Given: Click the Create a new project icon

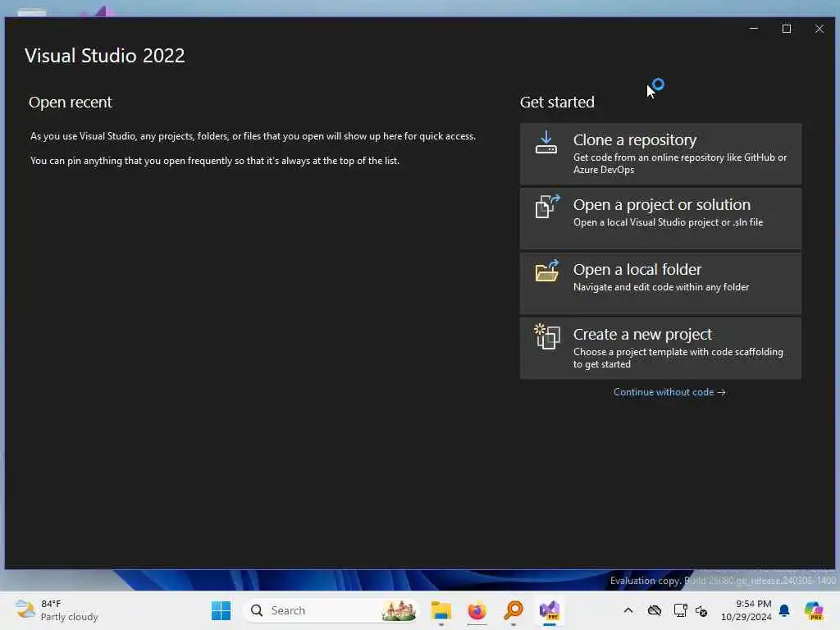Looking at the screenshot, I should tap(547, 336).
